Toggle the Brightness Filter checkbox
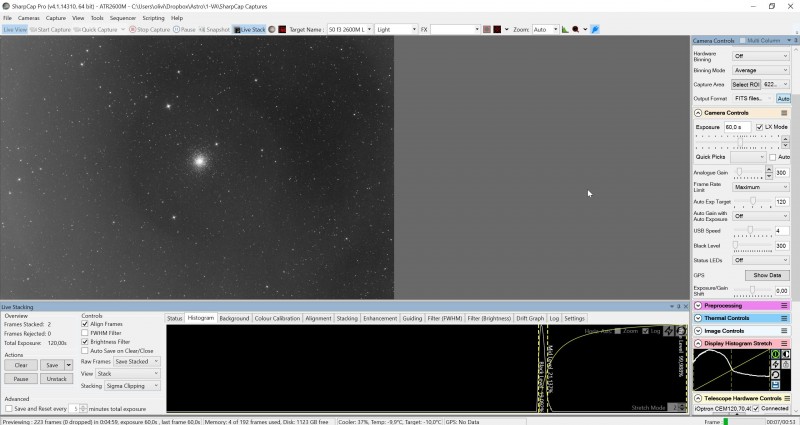 click(85, 342)
